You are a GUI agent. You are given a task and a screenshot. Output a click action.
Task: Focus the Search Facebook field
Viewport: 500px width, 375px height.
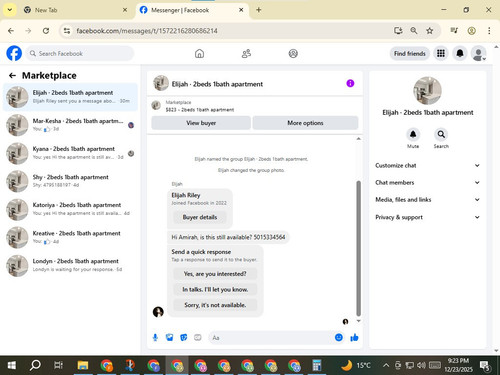tap(80, 53)
